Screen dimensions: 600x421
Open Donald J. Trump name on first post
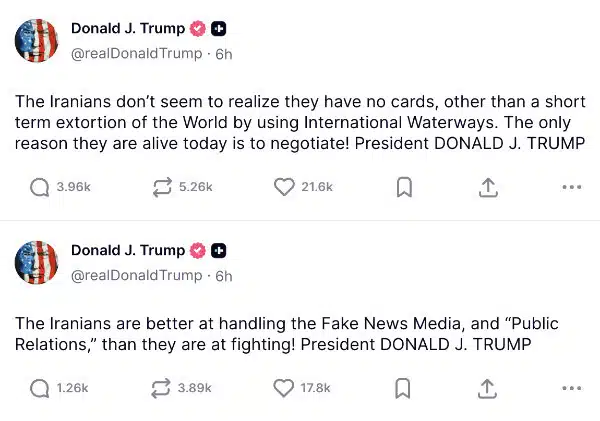tap(128, 28)
